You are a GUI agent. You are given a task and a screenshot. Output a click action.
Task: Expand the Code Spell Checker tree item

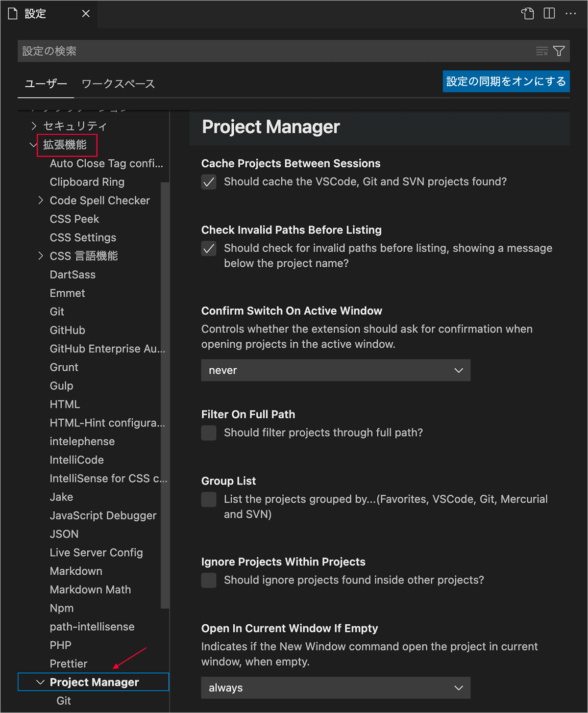pos(41,201)
